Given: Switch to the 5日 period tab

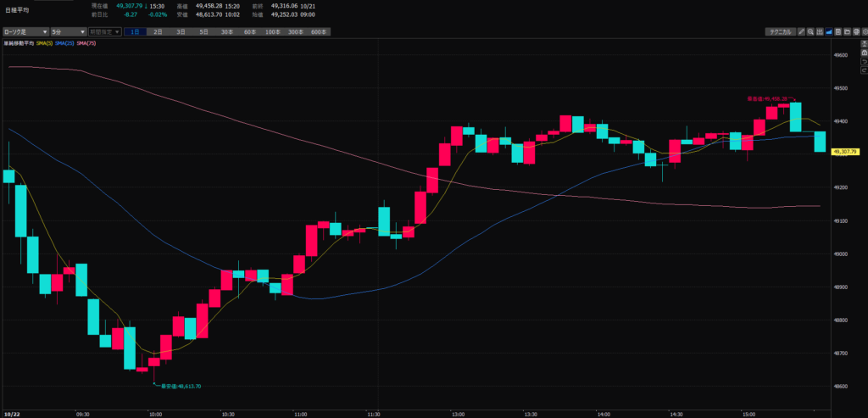Looking at the screenshot, I should (203, 31).
